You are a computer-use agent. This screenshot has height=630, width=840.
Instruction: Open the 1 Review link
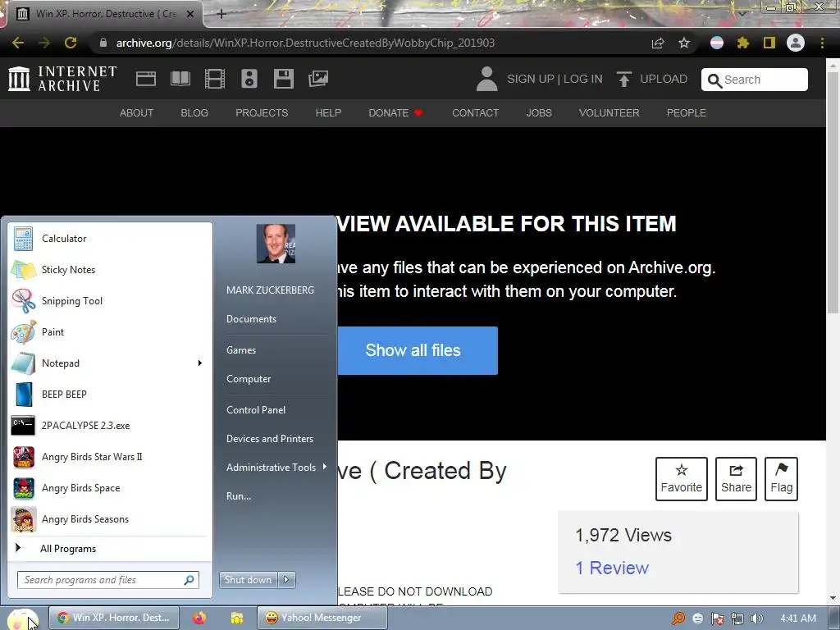[612, 568]
